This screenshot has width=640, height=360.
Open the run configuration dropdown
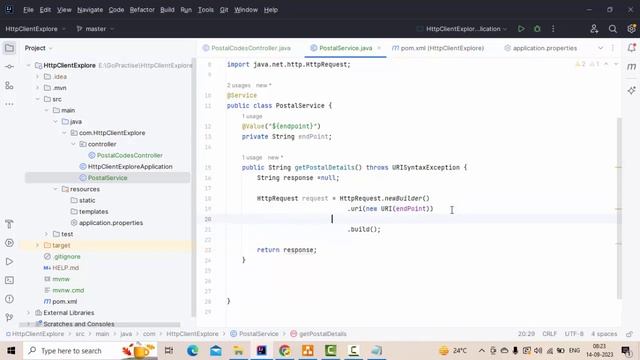(x=462, y=29)
